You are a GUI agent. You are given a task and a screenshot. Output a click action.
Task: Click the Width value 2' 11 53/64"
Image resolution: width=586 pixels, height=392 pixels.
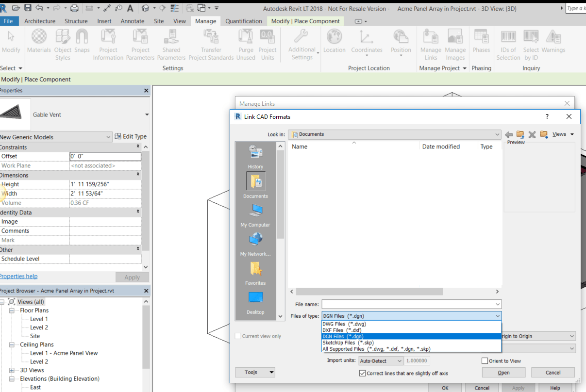[x=105, y=194]
